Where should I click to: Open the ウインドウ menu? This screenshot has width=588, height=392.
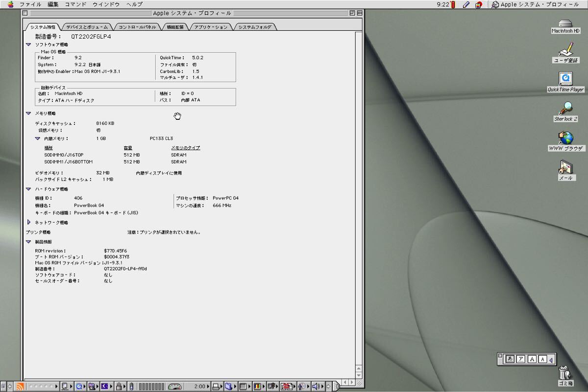click(x=106, y=4)
